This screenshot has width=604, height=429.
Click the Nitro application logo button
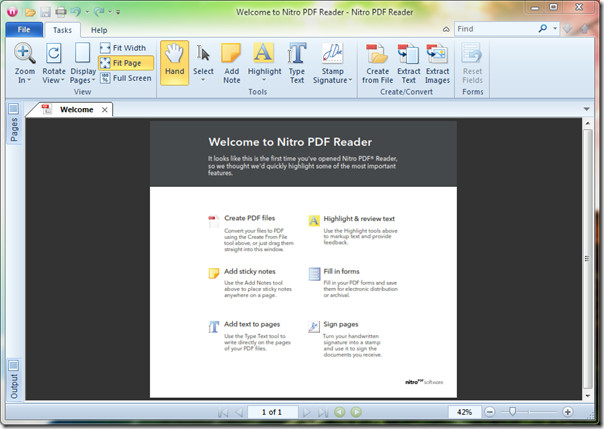12,12
